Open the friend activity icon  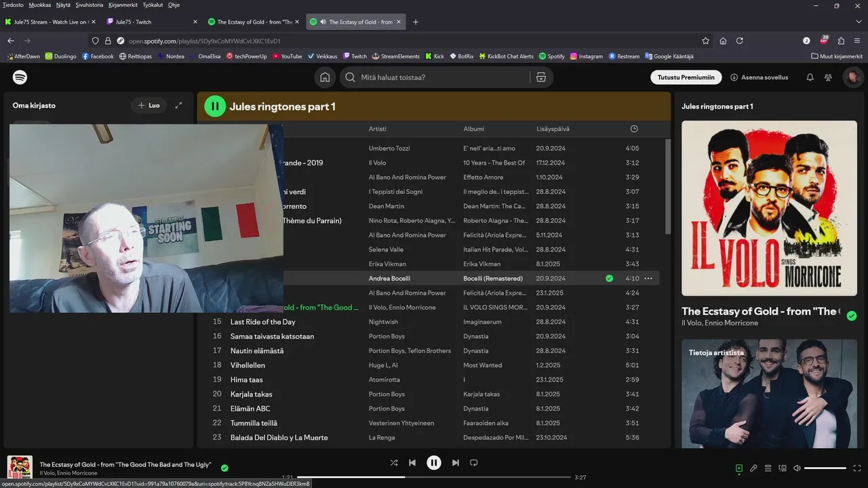coord(828,77)
